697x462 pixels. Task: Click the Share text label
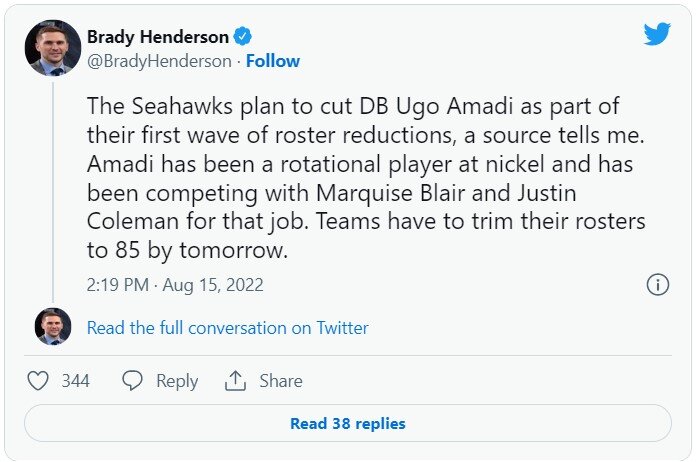281,381
